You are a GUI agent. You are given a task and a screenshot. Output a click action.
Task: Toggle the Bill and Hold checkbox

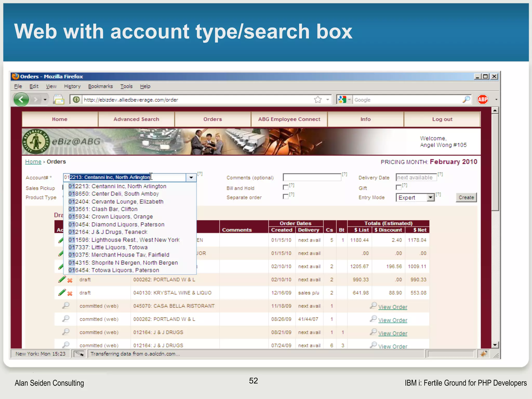click(x=285, y=187)
